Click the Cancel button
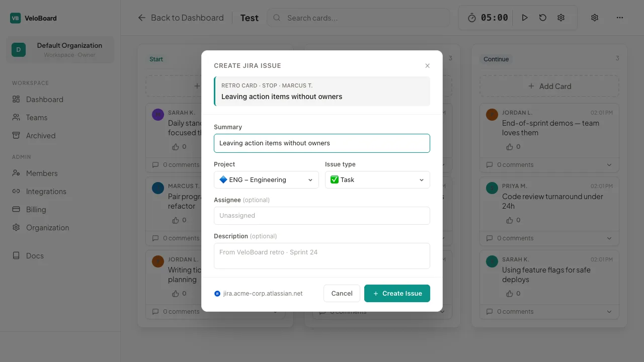644x362 pixels. (x=342, y=294)
